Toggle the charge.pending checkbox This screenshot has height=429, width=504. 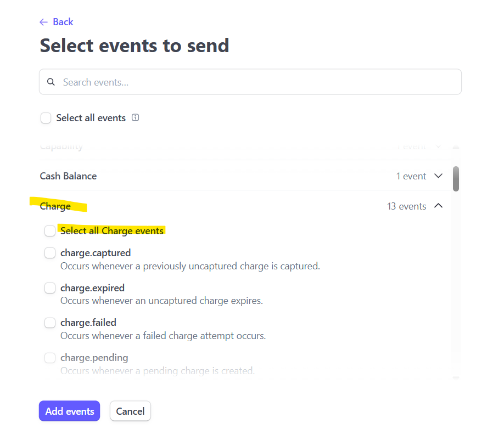[50, 358]
